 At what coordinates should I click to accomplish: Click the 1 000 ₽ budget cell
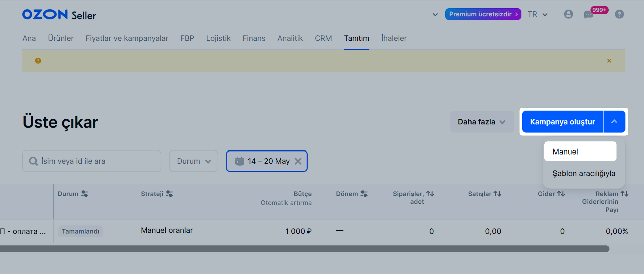298,231
